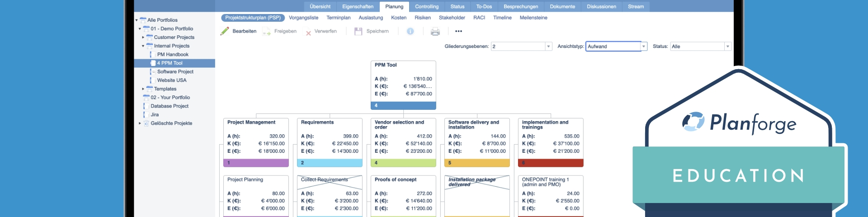Screen dimensions: 868x217
Task: Click Installation package delivered milestone box
Action: pyautogui.click(x=477, y=196)
